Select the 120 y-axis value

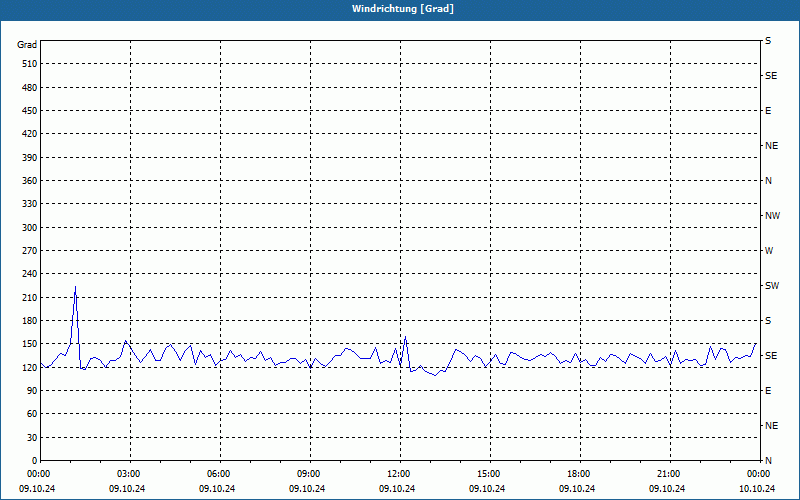(30, 367)
